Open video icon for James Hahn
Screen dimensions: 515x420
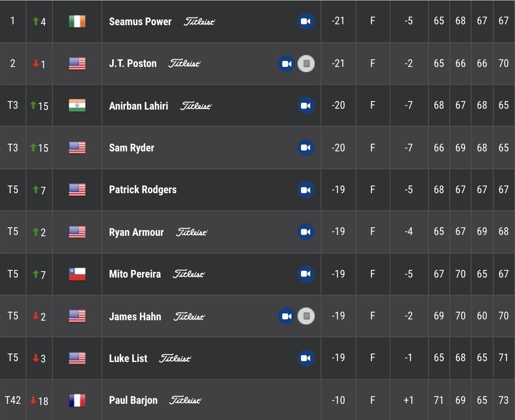286,316
